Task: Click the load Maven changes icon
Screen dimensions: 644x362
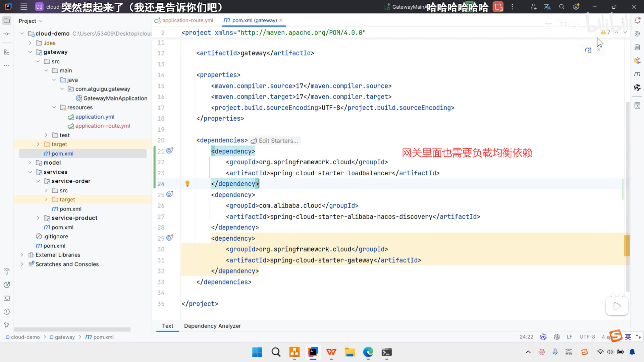Action: coord(588,50)
